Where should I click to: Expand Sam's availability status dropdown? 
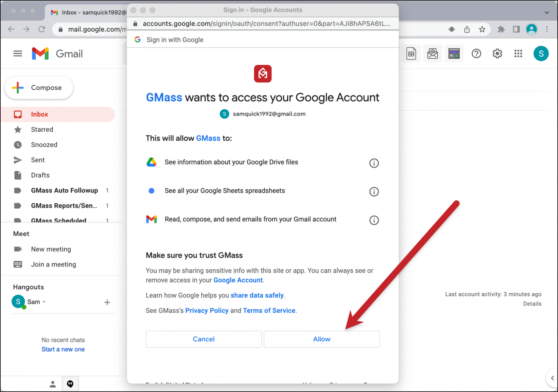point(44,302)
